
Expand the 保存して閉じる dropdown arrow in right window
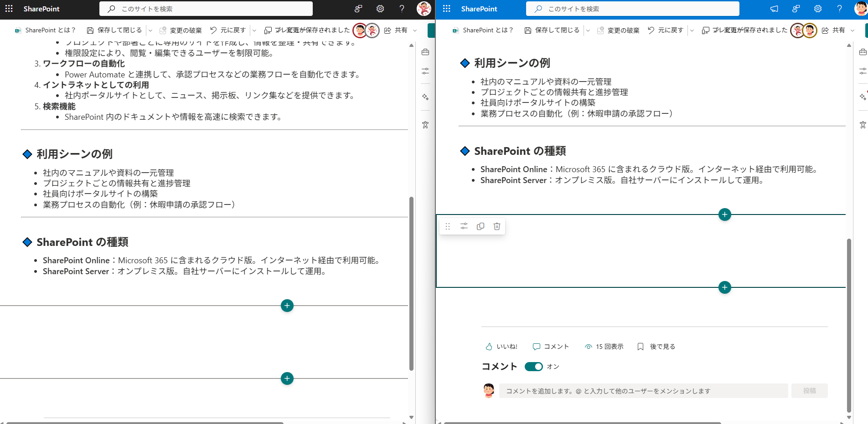coord(588,30)
